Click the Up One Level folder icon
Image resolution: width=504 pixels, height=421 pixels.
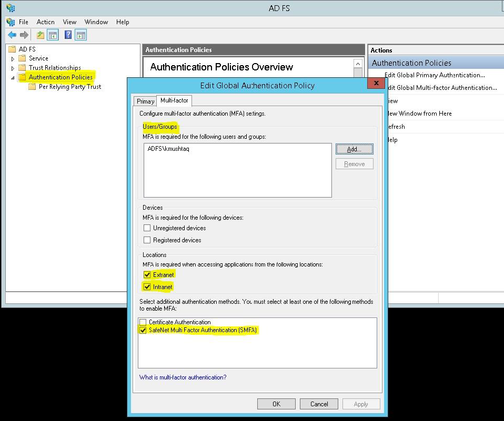tap(41, 35)
